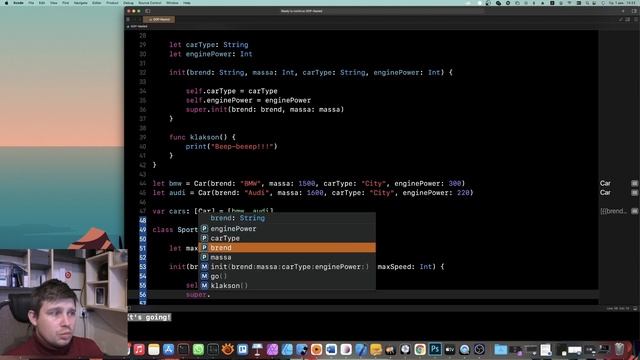Image resolution: width=640 pixels, height=360 pixels.
Task: Click the M icon beside go()
Action: (x=204, y=276)
